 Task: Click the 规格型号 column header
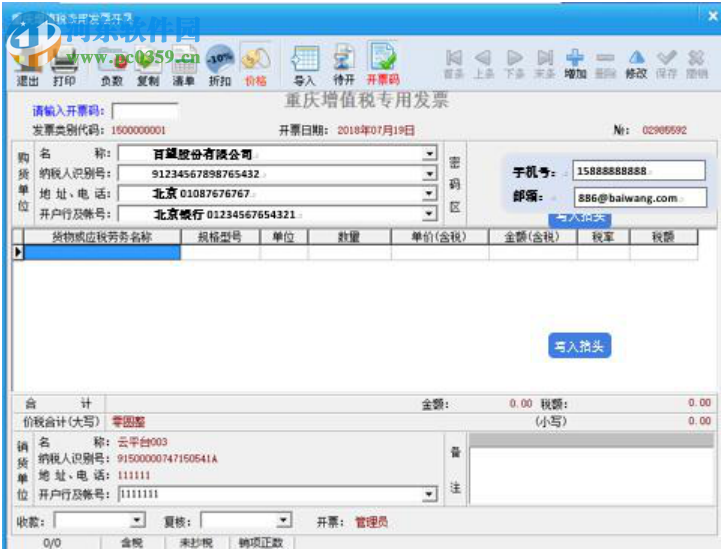(220, 237)
